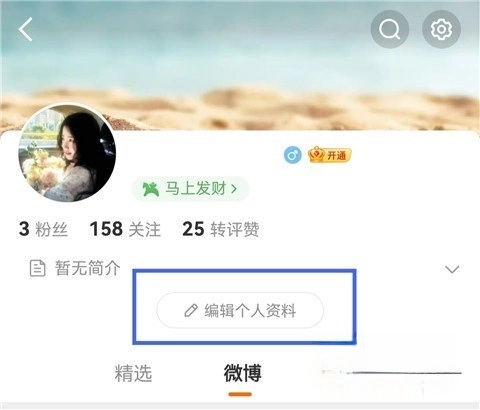This screenshot has height=410, width=480.
Task: Go back using the left arrow
Action: (x=25, y=29)
